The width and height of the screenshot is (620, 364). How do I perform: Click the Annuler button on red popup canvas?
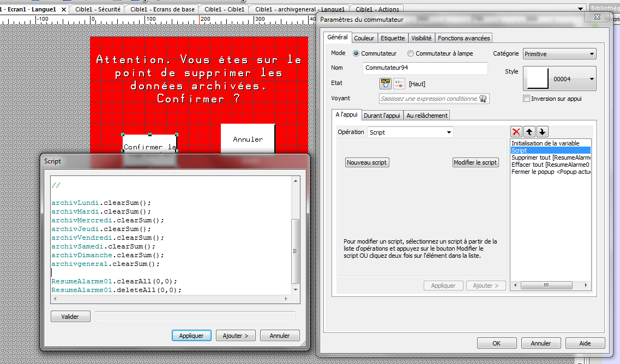click(248, 139)
